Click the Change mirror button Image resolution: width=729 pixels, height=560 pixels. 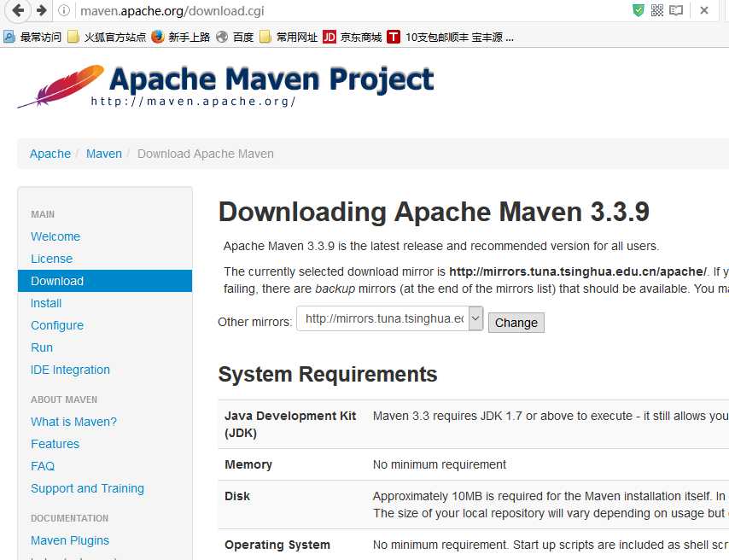click(516, 323)
